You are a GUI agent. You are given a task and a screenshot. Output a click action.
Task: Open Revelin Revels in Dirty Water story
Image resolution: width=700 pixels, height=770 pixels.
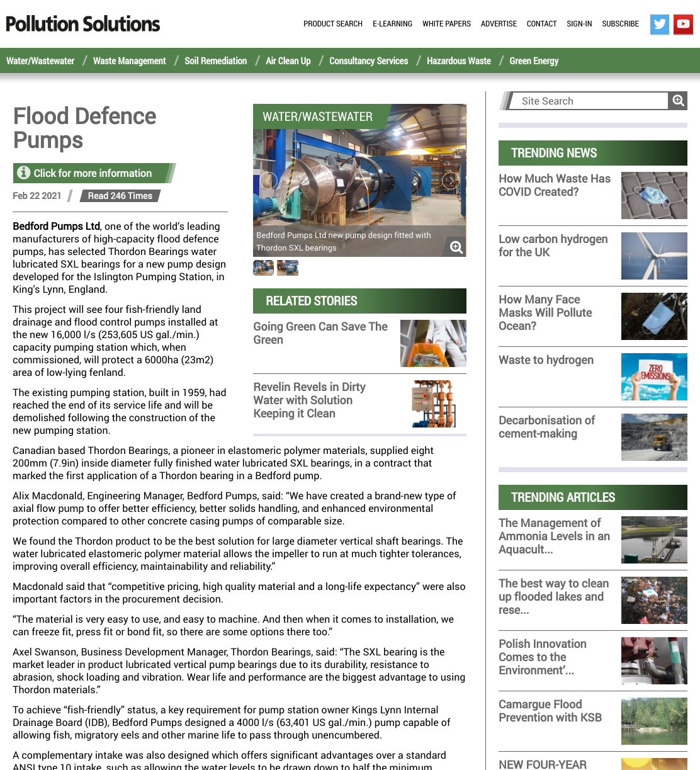(309, 400)
